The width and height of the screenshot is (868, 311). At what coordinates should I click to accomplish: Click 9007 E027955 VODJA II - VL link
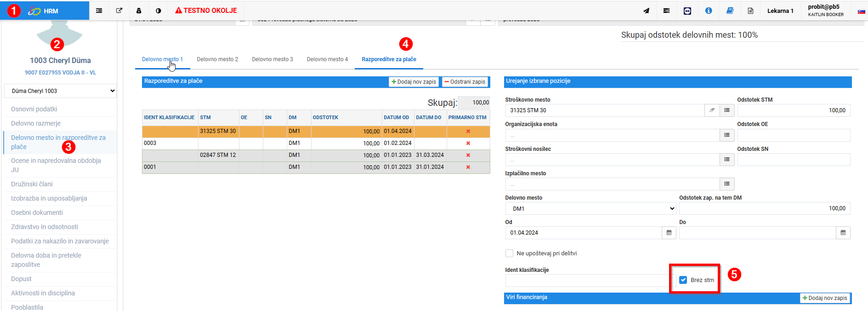point(60,73)
